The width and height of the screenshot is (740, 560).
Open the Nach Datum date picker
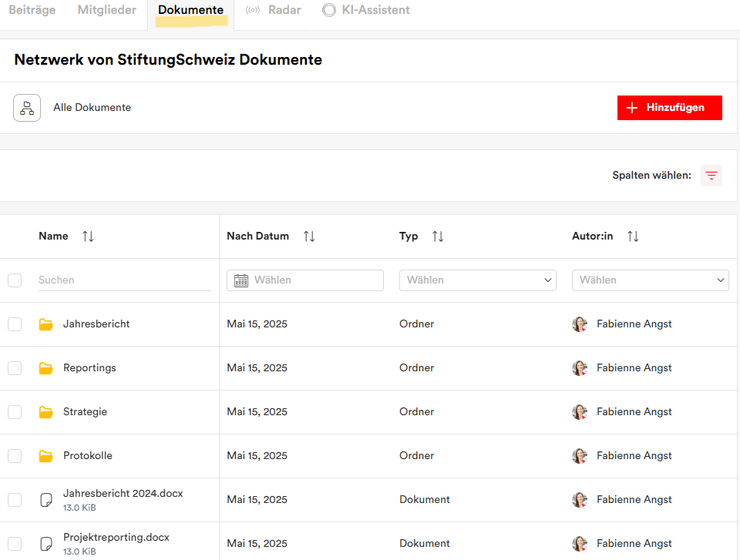[x=305, y=280]
